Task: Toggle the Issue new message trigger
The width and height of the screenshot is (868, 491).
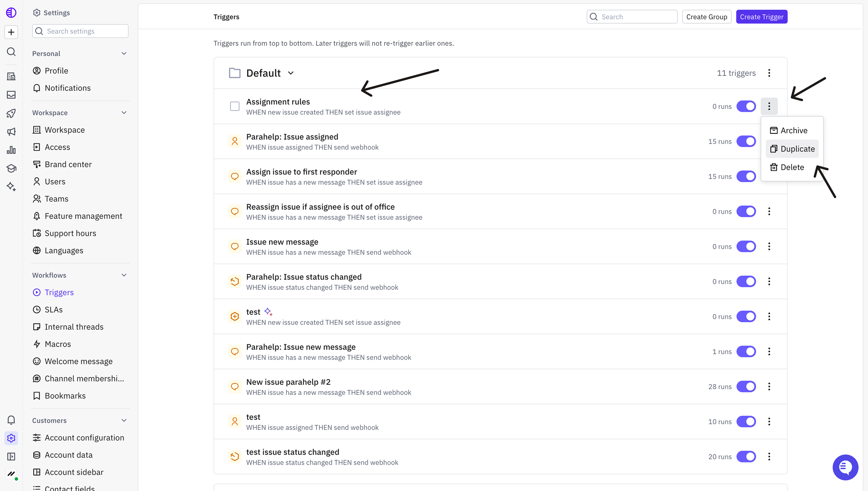Action: [746, 247]
